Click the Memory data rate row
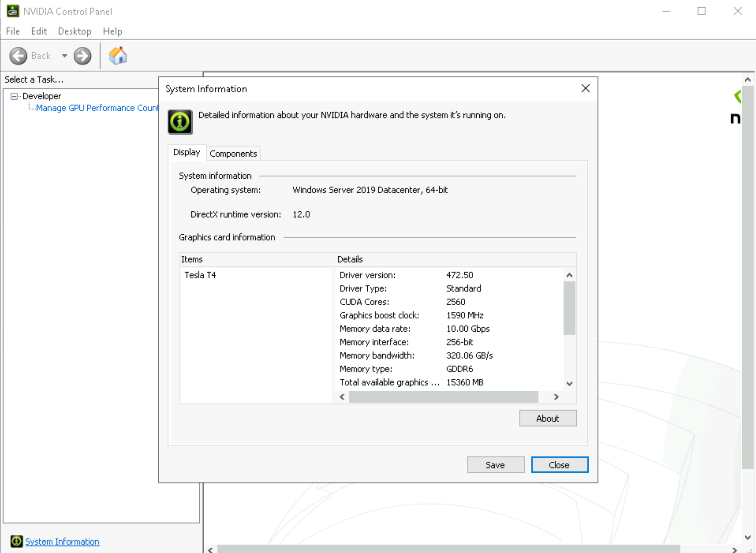Viewport: 756px width, 553px height. click(x=450, y=329)
